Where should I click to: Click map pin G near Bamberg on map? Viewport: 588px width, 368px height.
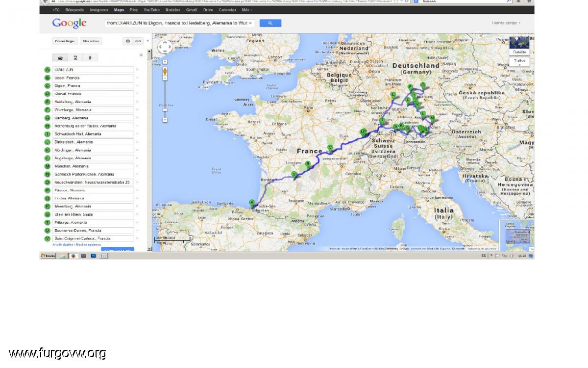(422, 85)
